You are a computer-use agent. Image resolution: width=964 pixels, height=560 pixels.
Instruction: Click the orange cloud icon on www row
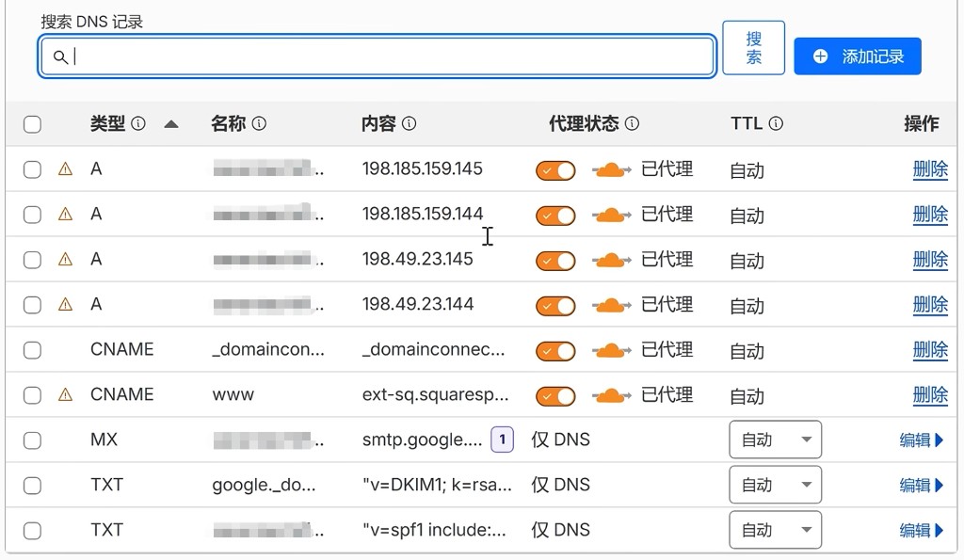pos(611,395)
